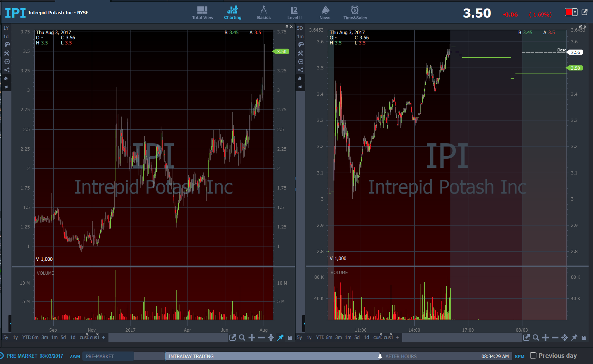The image size is (593, 364).
Task: Enable the Previous day checkbox
Action: tap(533, 356)
